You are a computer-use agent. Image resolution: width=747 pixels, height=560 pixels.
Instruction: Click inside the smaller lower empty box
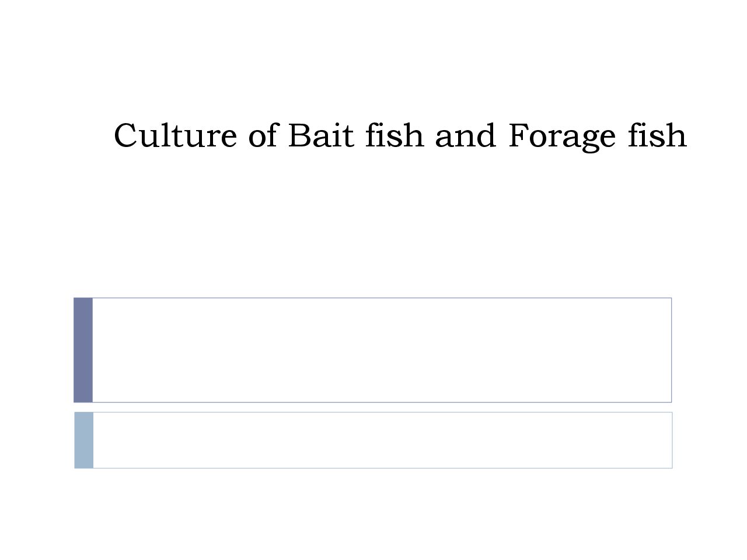click(382, 440)
